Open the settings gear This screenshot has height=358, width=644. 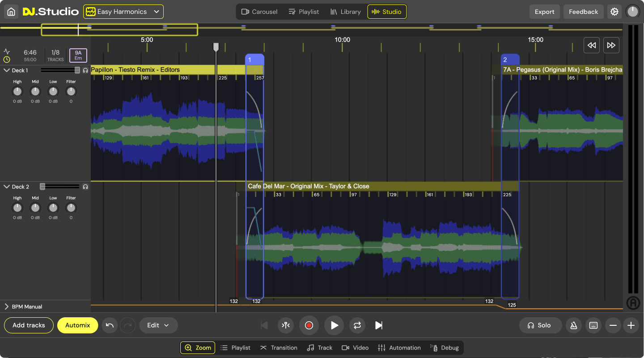pos(614,12)
